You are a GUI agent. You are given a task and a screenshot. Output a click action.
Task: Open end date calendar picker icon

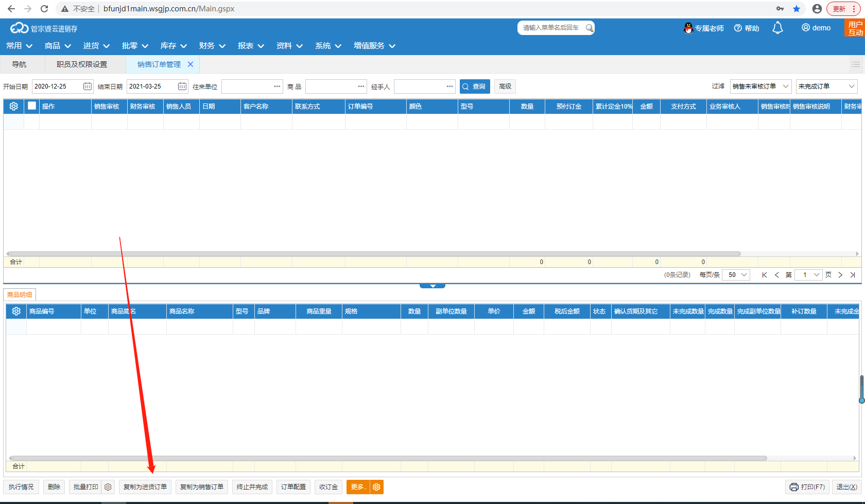click(182, 86)
